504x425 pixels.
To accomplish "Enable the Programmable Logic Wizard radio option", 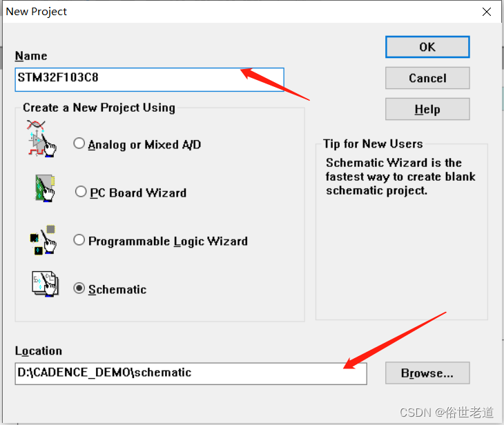I will pos(79,239).
